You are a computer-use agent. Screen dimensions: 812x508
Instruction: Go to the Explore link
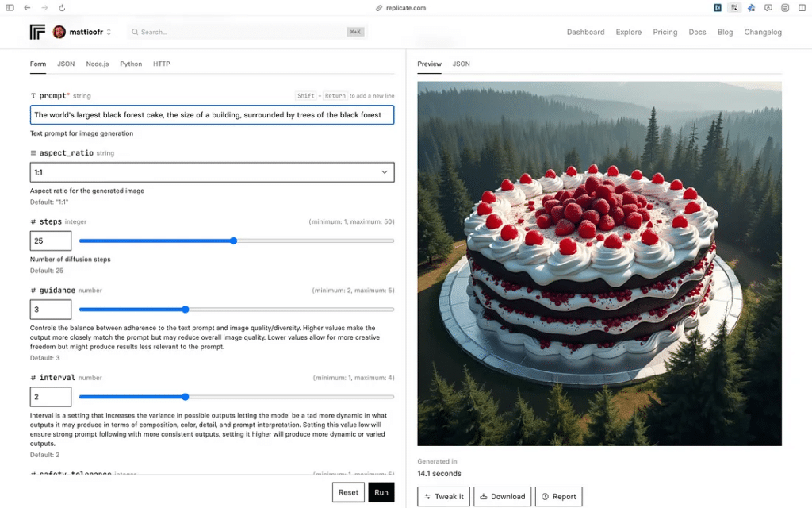coord(628,32)
